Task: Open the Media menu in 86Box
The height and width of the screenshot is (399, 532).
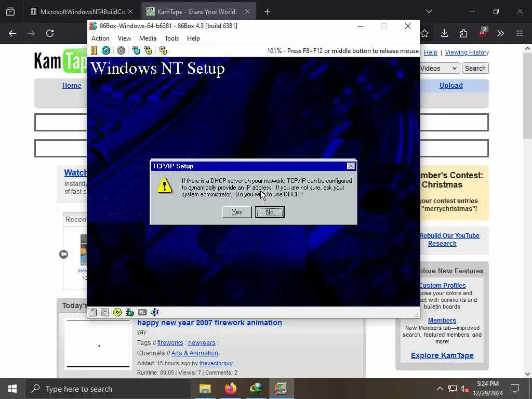Action: click(x=148, y=38)
